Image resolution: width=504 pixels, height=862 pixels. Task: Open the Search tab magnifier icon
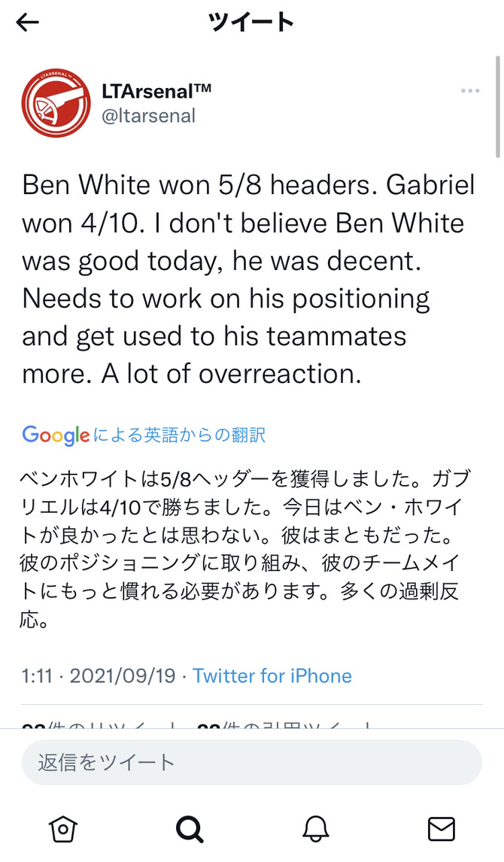[x=189, y=828]
